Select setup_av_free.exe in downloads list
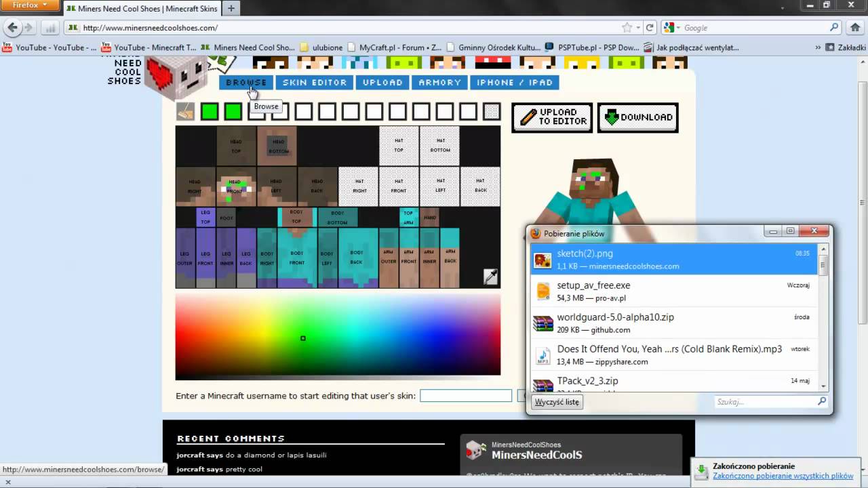Viewport: 868px width, 488px height. pyautogui.click(x=675, y=291)
